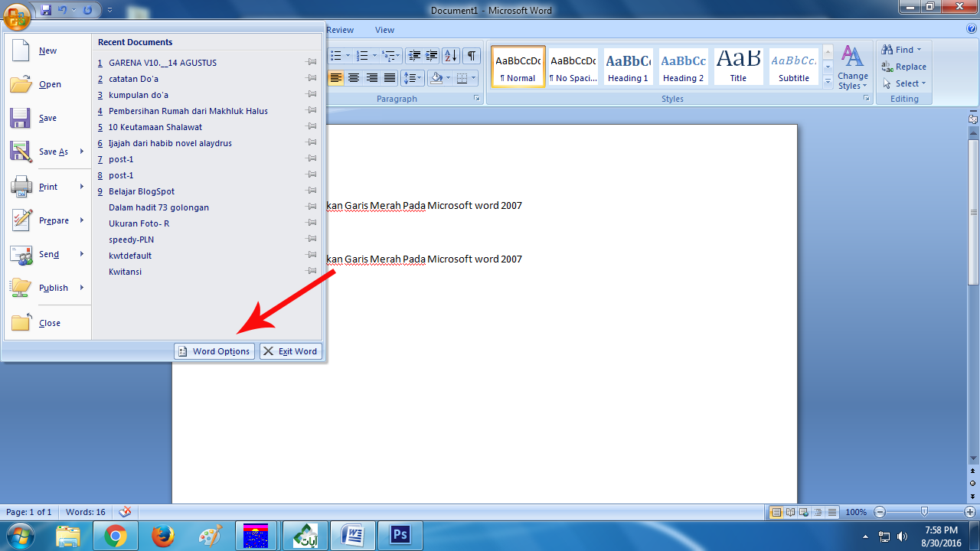Expand the Send submenu arrow
This screenshot has height=551, width=980.
82,254
